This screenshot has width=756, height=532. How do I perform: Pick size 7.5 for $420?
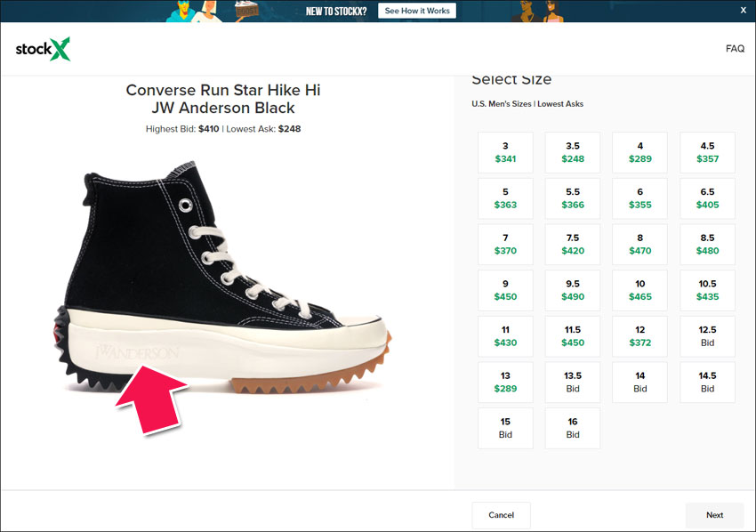[x=572, y=244]
